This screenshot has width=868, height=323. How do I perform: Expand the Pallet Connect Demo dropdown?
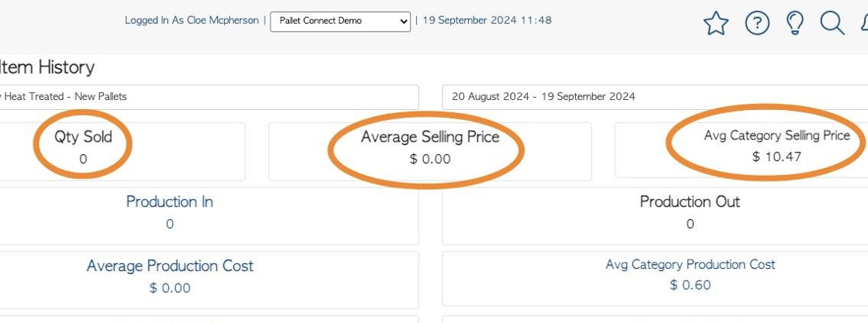[x=340, y=21]
